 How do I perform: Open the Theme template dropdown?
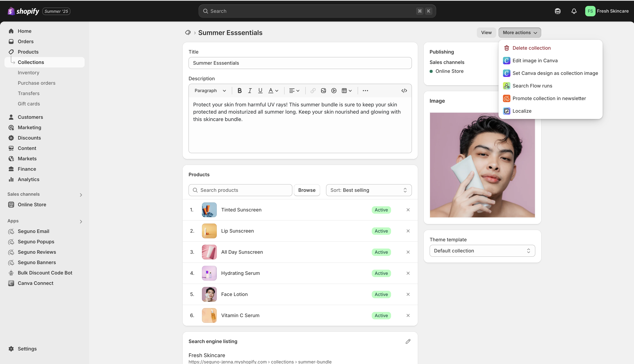pos(482,251)
